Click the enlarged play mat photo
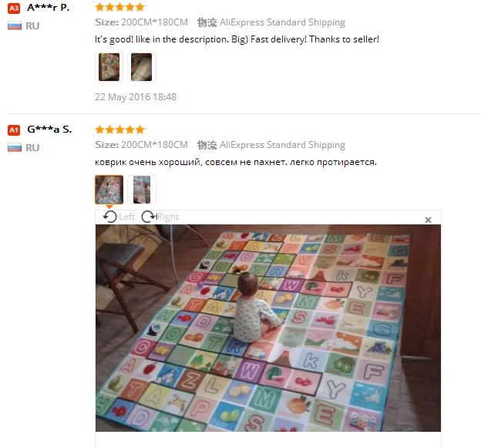Viewport: 481px width, 448px height. 268,328
